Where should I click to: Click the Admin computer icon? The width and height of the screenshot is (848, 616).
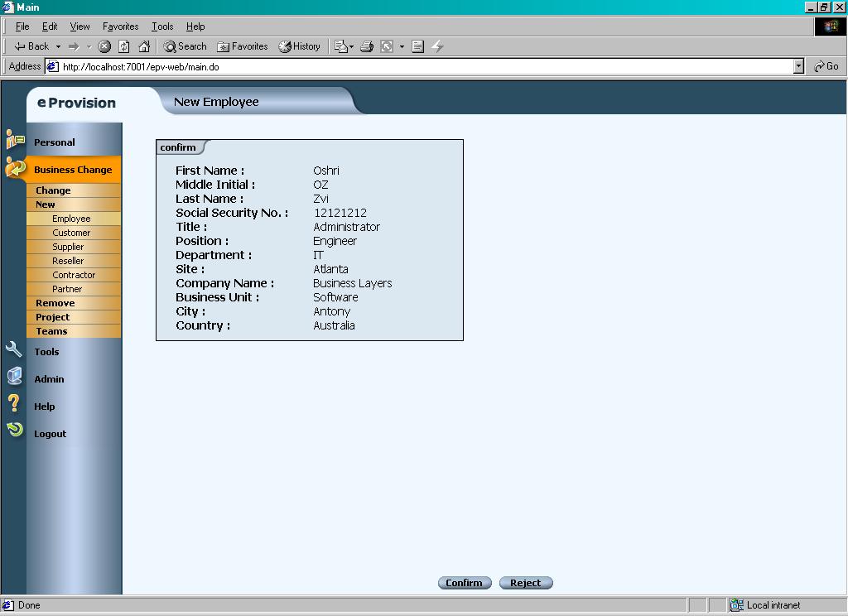14,377
